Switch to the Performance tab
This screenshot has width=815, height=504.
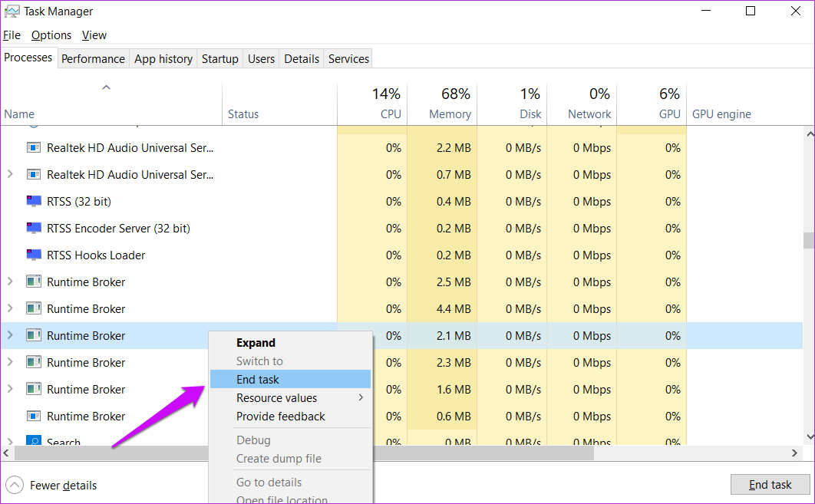tap(93, 58)
